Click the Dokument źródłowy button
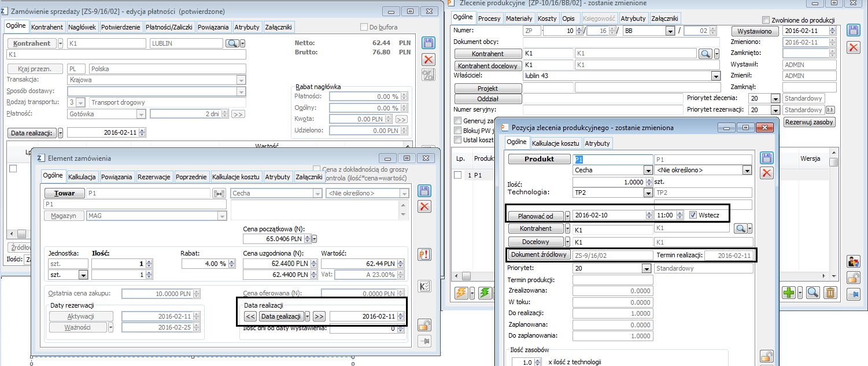This screenshot has width=868, height=366. click(x=539, y=255)
